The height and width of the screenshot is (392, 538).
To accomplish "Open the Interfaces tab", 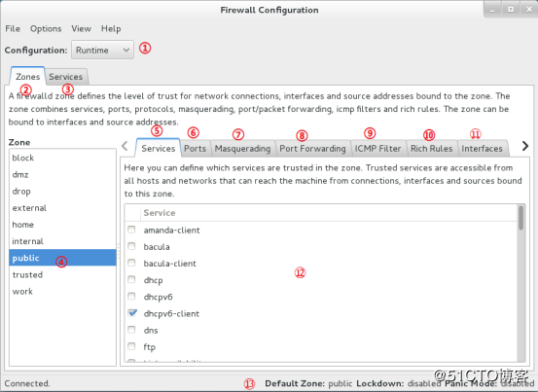I will click(x=483, y=149).
